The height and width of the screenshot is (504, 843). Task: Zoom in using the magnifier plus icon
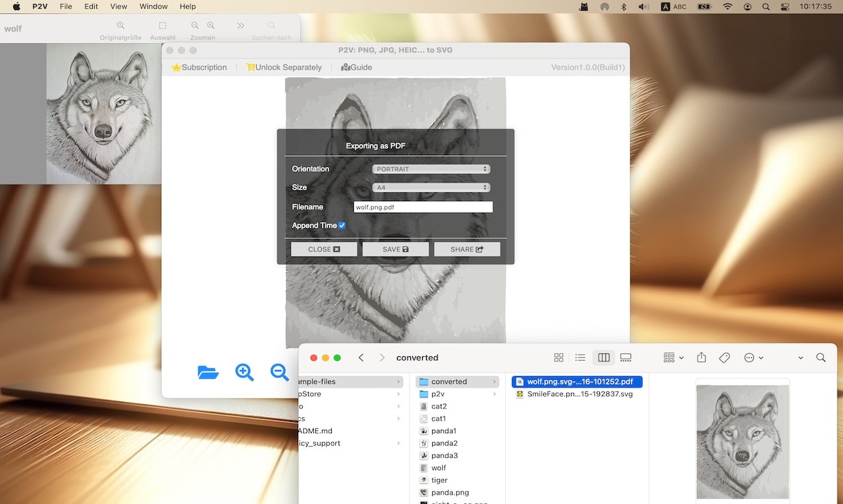[x=244, y=372]
